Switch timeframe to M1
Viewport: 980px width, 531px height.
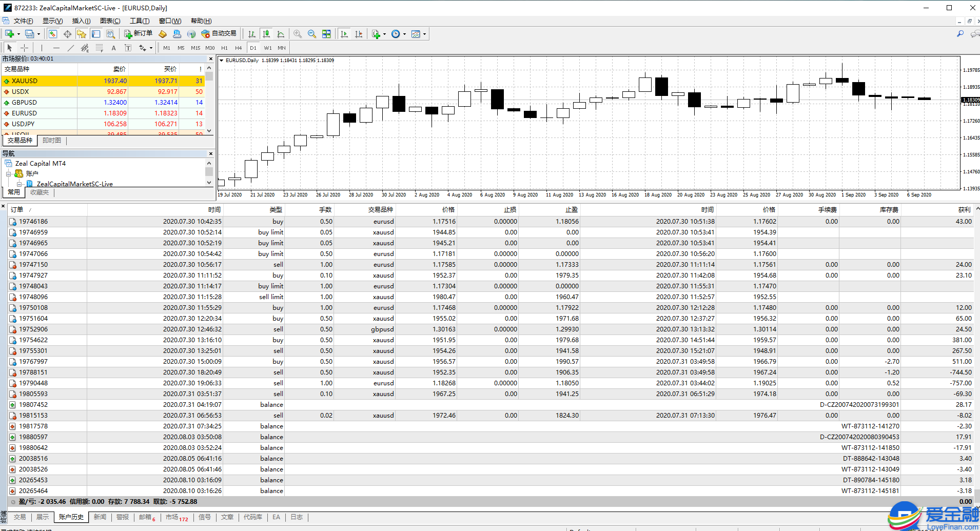[x=167, y=48]
